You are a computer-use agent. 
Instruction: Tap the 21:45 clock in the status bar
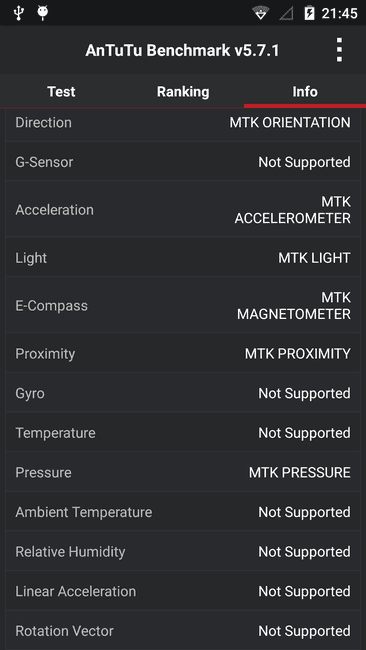click(339, 14)
